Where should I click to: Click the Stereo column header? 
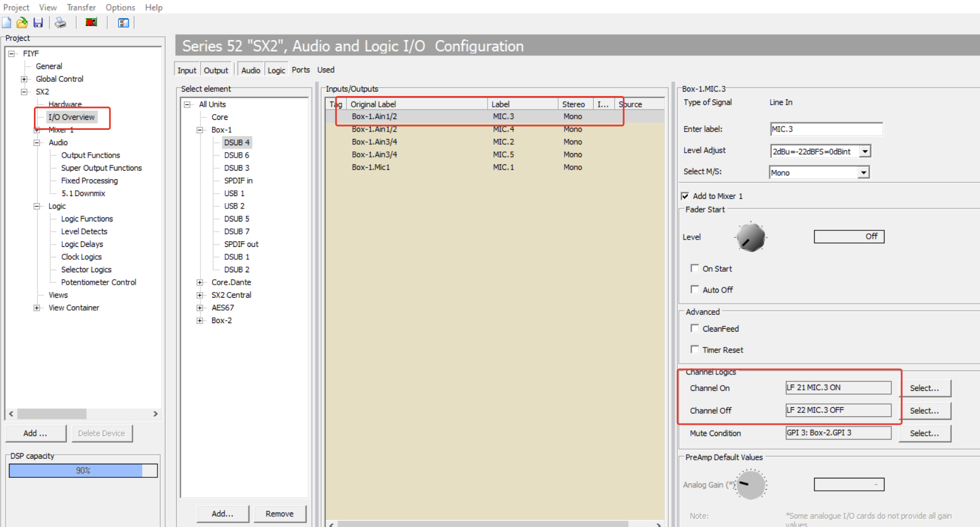(x=575, y=104)
